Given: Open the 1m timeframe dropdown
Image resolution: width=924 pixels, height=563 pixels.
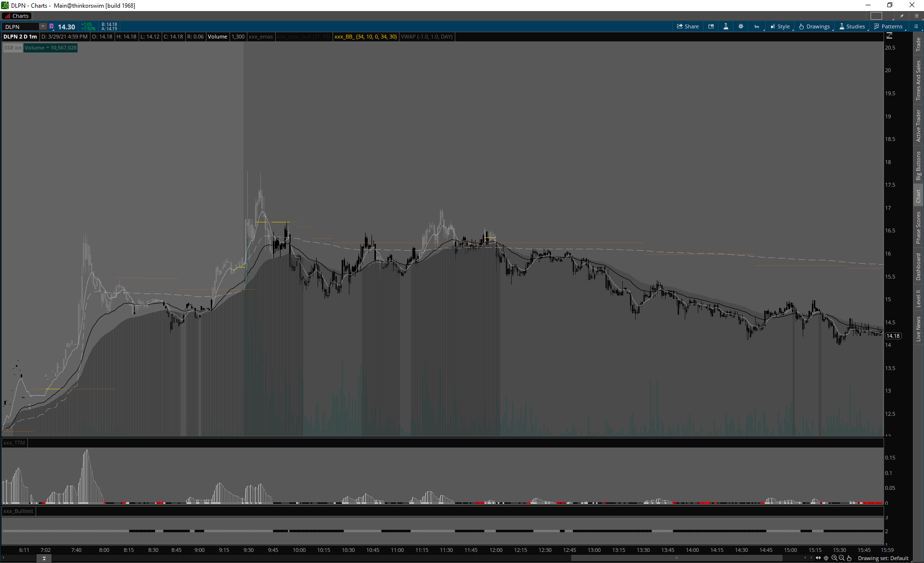Looking at the screenshot, I should pos(757,26).
